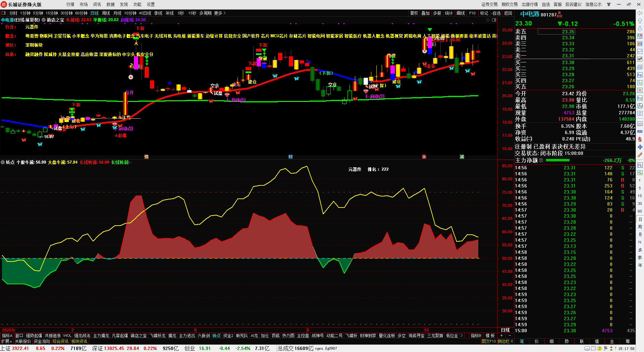Select the 15 minute period in right sidebar

[640, 196]
